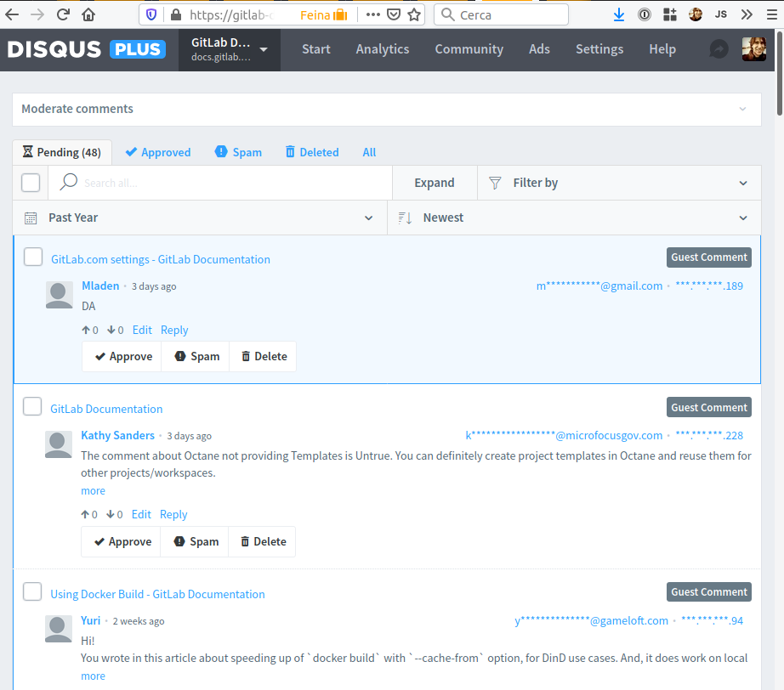The width and height of the screenshot is (784, 690).
Task: Expand Yuri's comment with more link
Action: click(x=93, y=676)
